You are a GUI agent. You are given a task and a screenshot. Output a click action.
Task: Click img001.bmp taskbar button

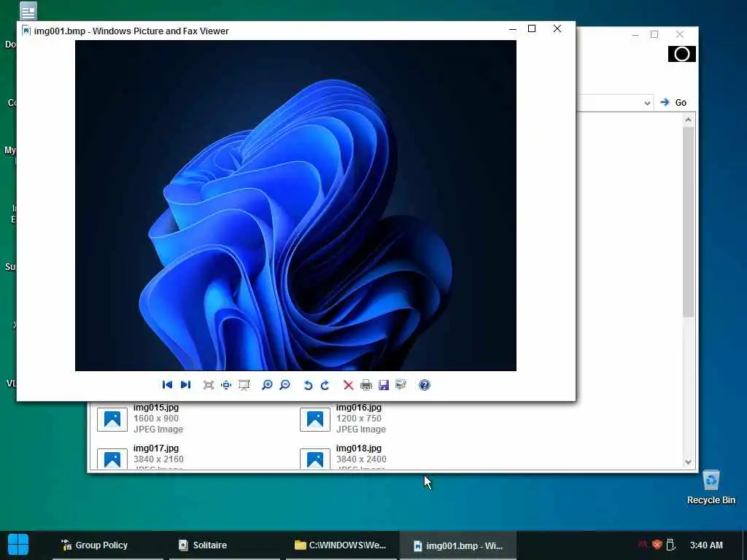point(458,545)
